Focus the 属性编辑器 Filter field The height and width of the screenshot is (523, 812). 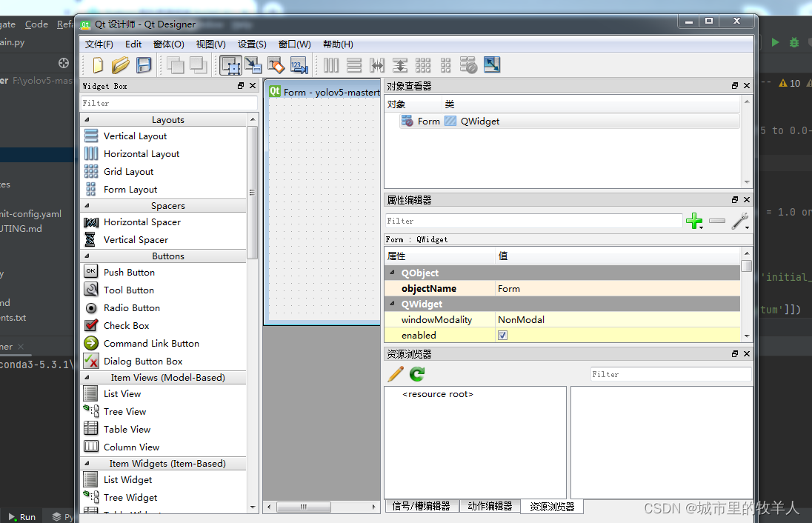533,221
